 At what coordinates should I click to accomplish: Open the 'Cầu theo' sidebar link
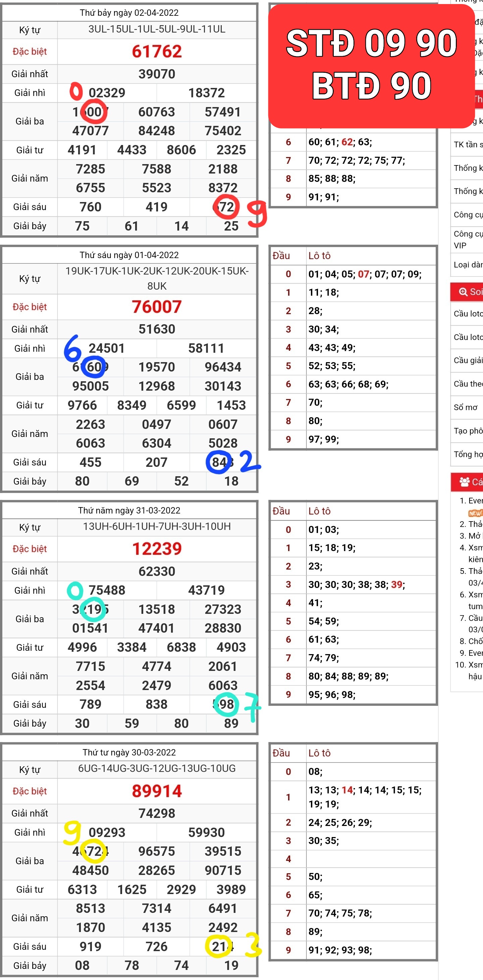tap(468, 384)
